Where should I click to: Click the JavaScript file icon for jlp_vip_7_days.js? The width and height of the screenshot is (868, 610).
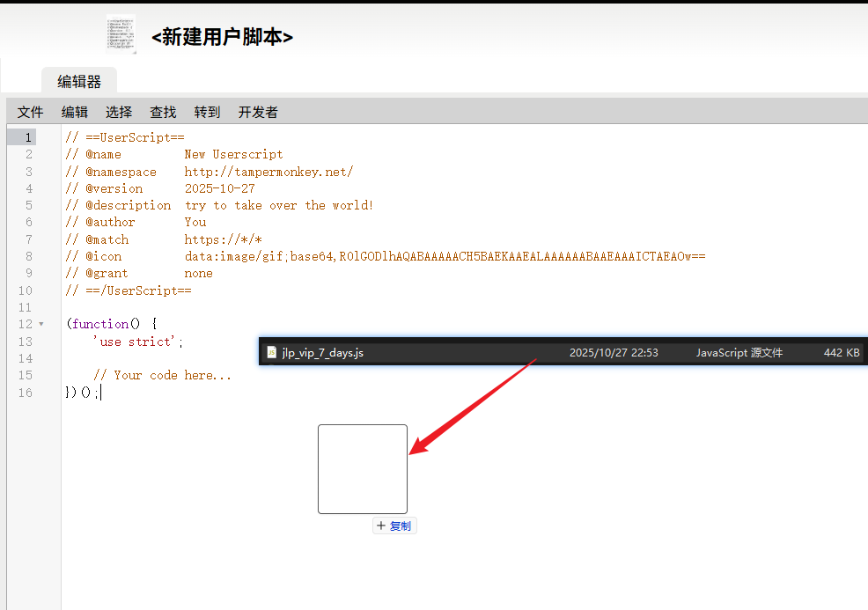coord(272,352)
